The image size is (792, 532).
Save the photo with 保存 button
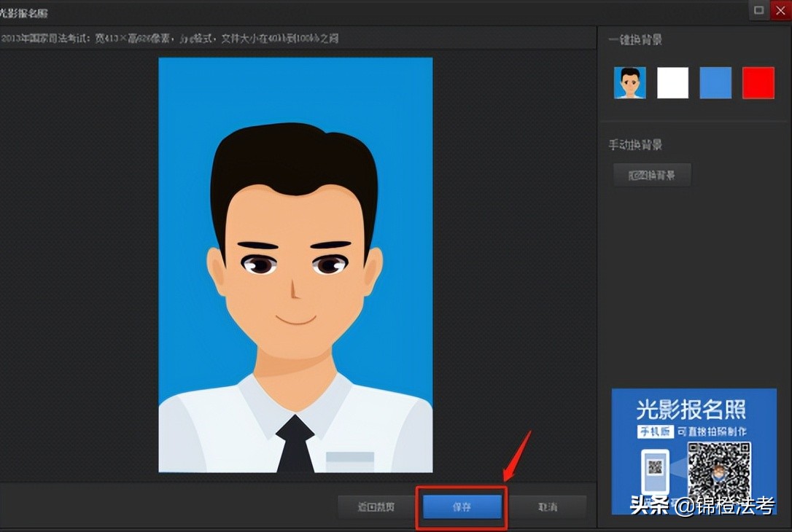click(x=461, y=506)
